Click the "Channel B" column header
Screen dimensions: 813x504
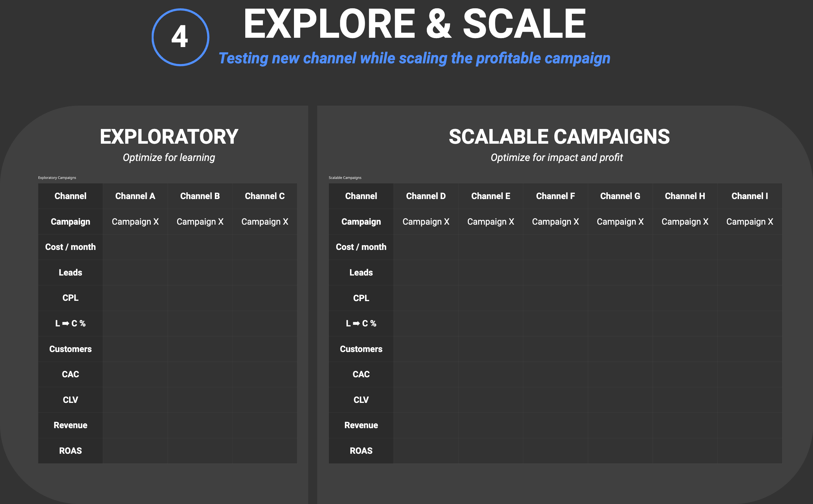[x=200, y=196]
